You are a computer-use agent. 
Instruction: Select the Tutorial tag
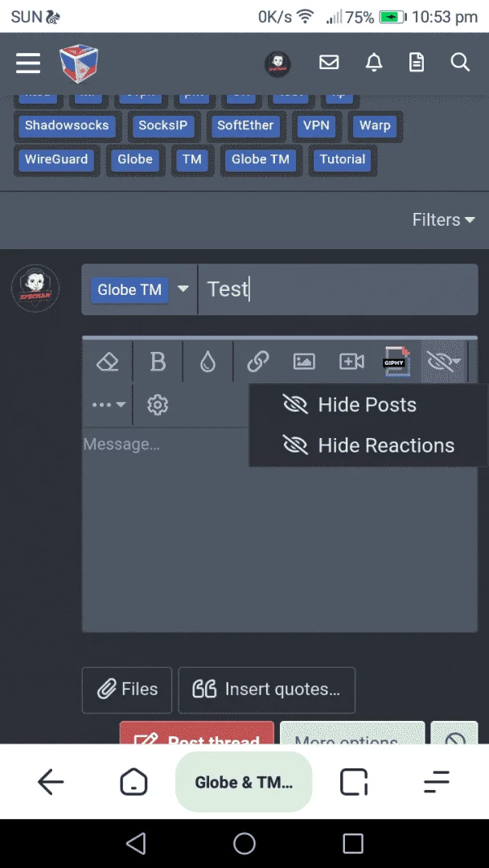pyautogui.click(x=343, y=159)
